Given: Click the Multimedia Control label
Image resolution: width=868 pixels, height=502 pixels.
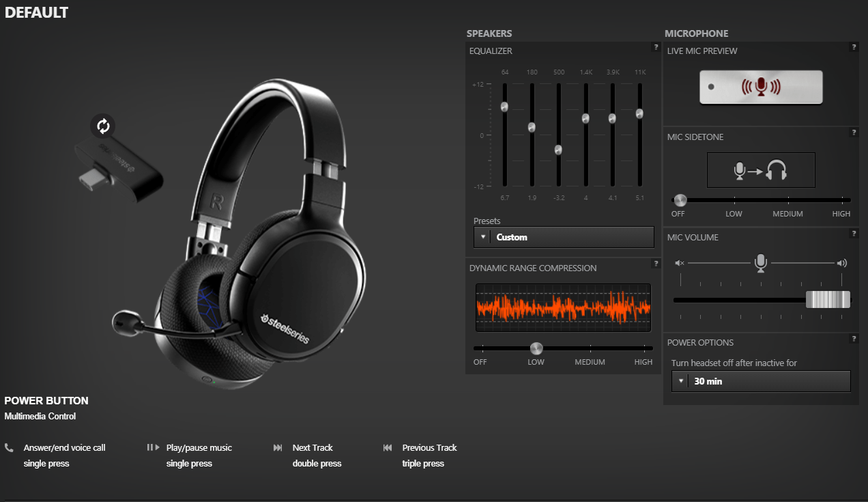Looking at the screenshot, I should coord(40,416).
